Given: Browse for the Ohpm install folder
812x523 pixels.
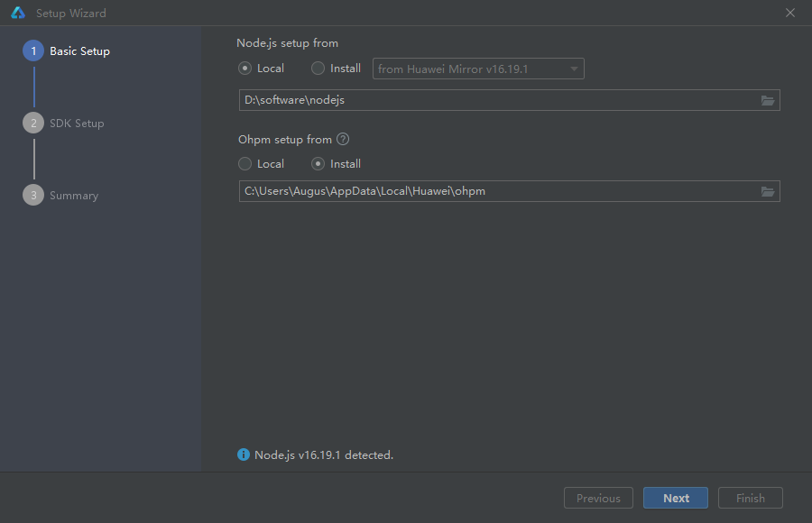Looking at the screenshot, I should pos(768,191).
